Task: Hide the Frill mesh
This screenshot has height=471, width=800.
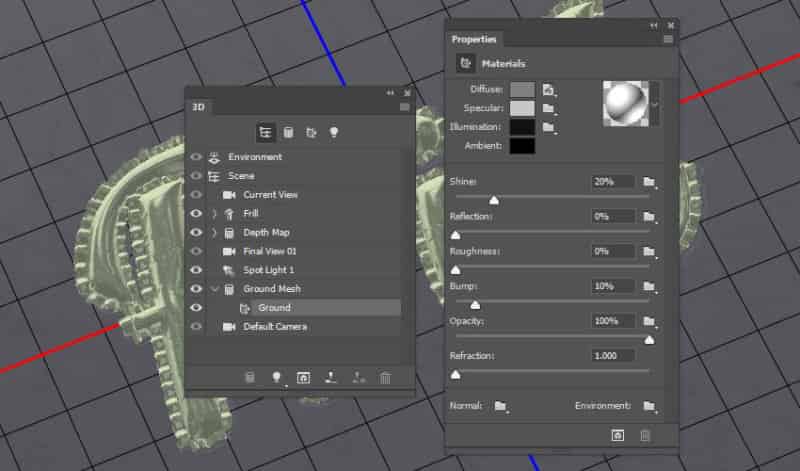Action: coord(196,213)
